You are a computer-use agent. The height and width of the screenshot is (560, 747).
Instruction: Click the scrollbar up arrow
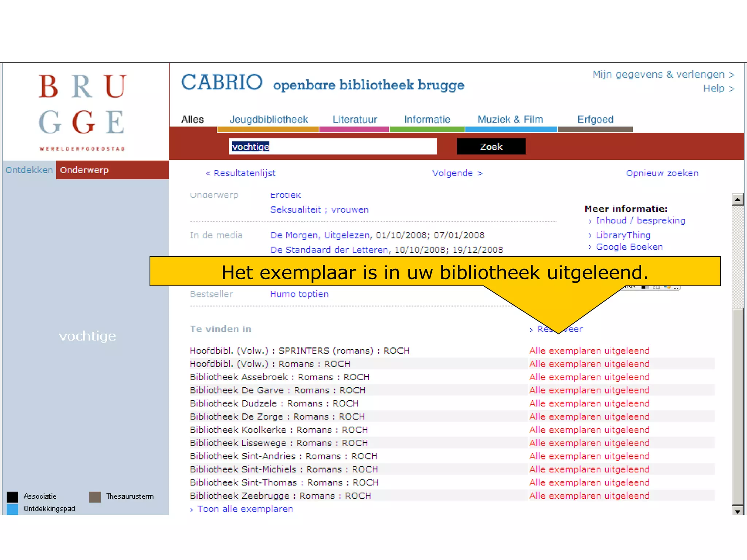coord(738,199)
